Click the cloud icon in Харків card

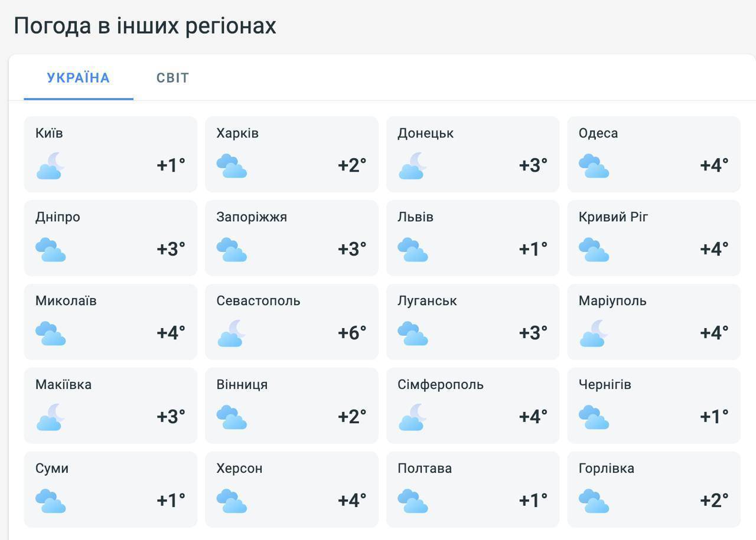[x=232, y=166]
